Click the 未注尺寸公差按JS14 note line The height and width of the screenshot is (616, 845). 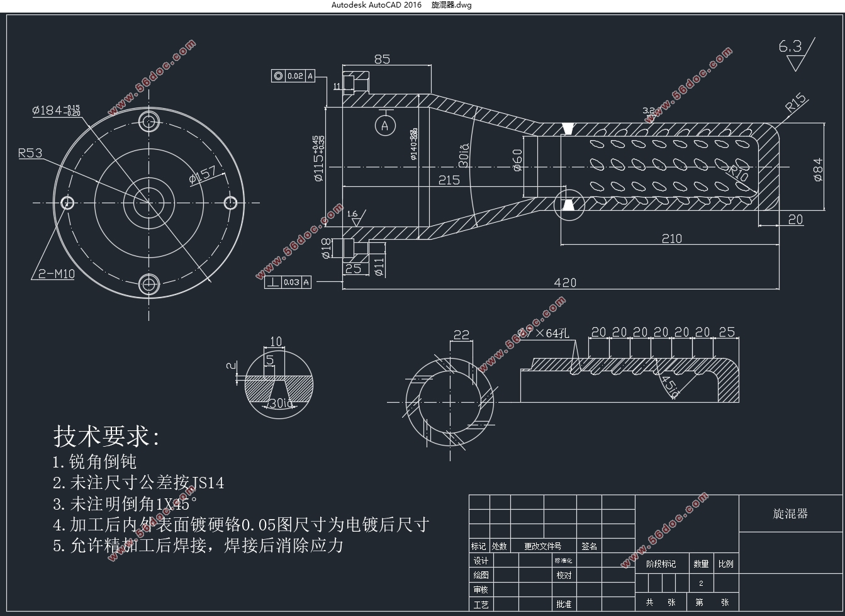pos(138,483)
